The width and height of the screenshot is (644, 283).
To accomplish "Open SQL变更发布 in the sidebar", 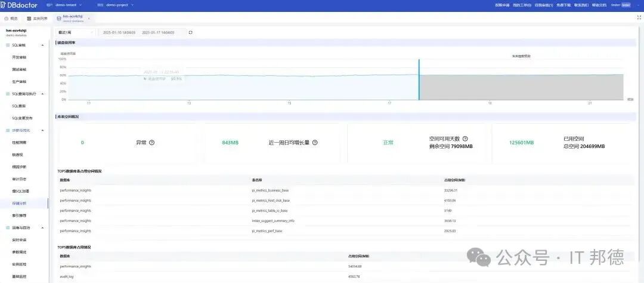I will [22, 118].
